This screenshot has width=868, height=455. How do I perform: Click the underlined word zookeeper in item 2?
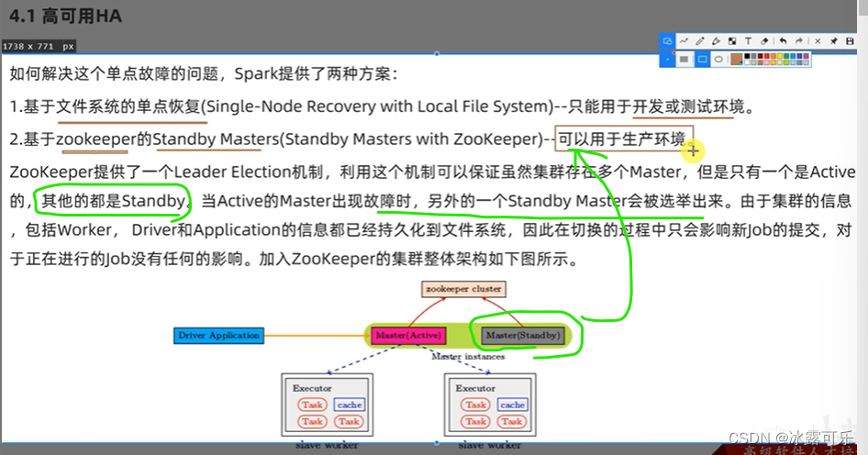point(96,139)
